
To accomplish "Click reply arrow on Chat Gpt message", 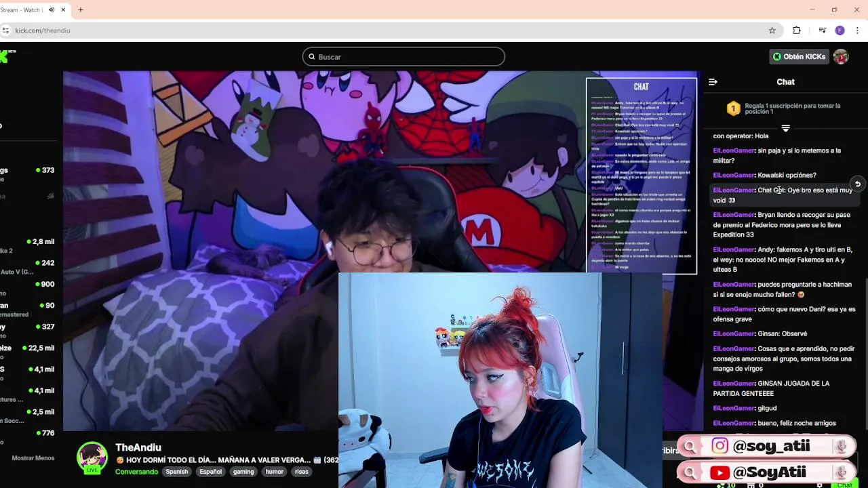I will click(x=858, y=184).
